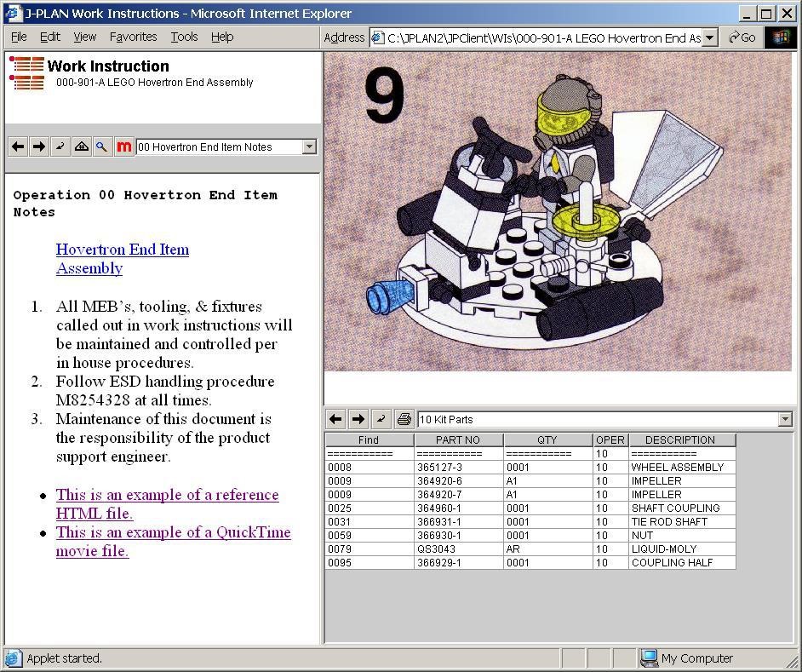Image resolution: width=802 pixels, height=672 pixels.
Task: Open the operation dropdown showing 00 Hovertron End Item Notes
Action: point(309,146)
